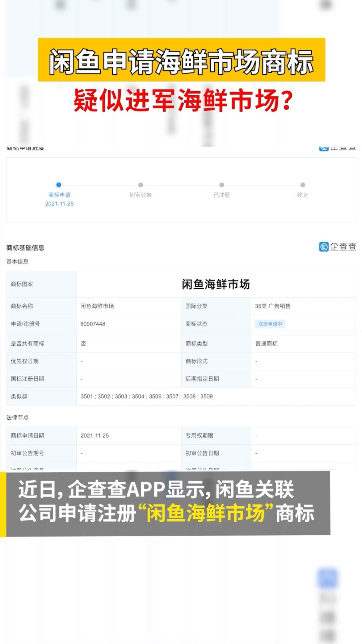Click the 商标形式 field label
This screenshot has height=644, width=362.
pyautogui.click(x=197, y=361)
